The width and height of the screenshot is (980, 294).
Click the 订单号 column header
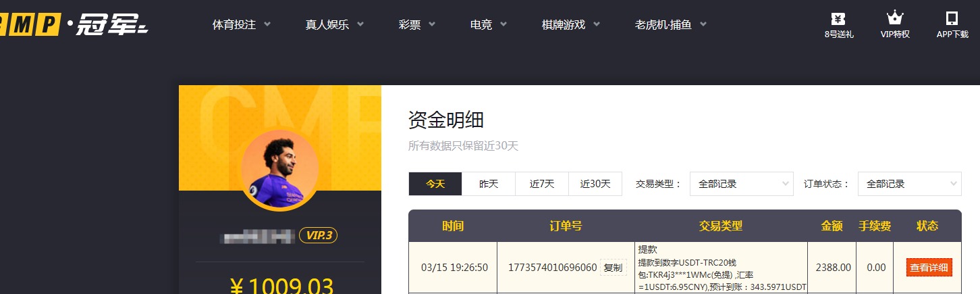click(x=566, y=226)
